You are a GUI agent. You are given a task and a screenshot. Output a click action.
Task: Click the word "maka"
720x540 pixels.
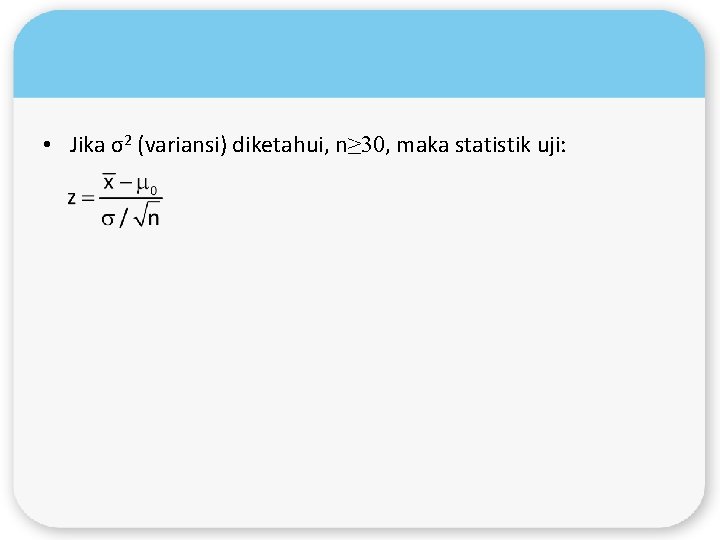tap(422, 145)
